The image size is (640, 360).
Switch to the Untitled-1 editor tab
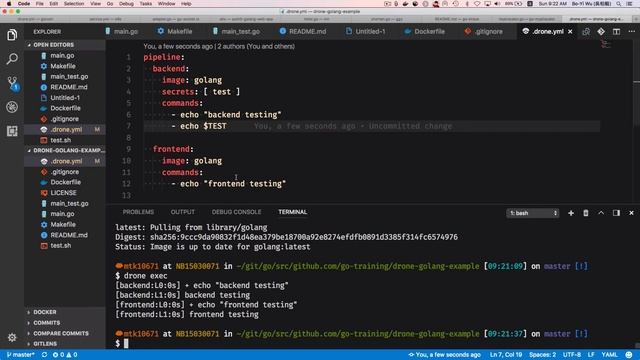click(365, 31)
